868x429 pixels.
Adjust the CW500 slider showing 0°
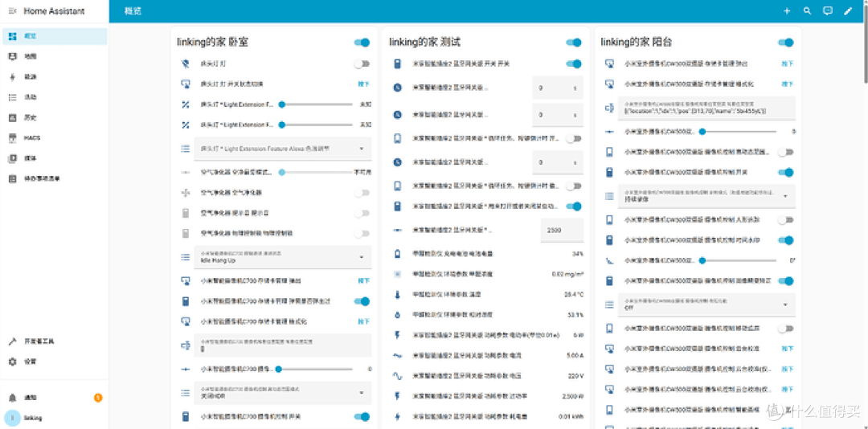(738, 260)
